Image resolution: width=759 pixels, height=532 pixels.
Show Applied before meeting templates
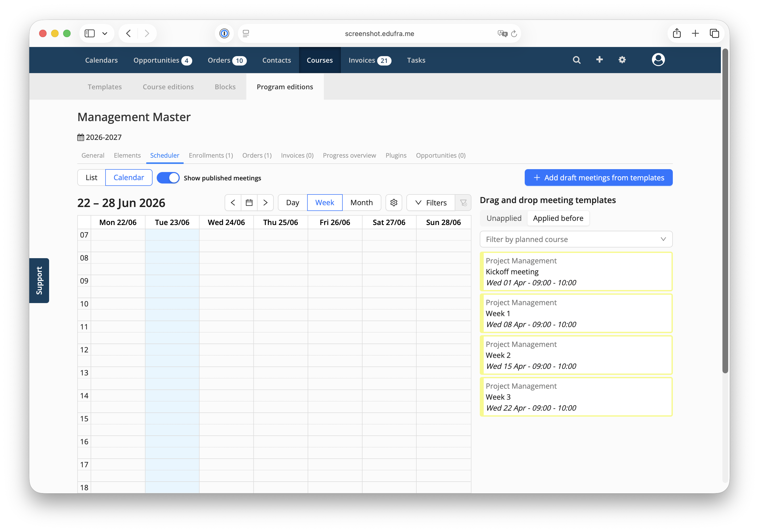tap(558, 218)
